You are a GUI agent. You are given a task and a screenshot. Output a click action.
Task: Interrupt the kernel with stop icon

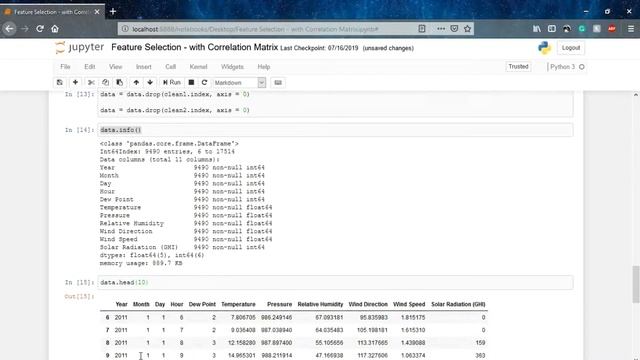pyautogui.click(x=191, y=82)
